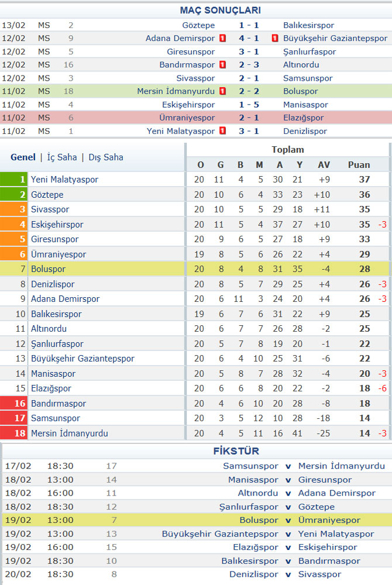
Task: Click Samsunspor in the 17/02 fixture
Action: pos(250,466)
